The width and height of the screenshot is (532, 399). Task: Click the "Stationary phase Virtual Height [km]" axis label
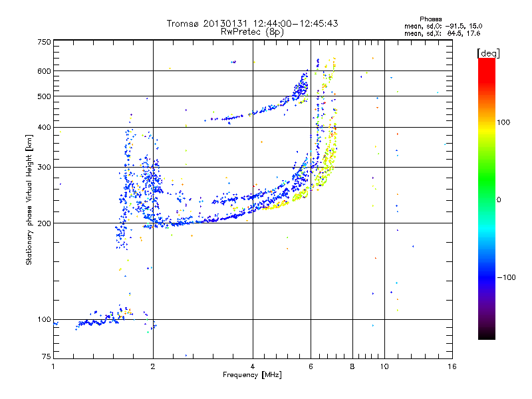[29, 199]
